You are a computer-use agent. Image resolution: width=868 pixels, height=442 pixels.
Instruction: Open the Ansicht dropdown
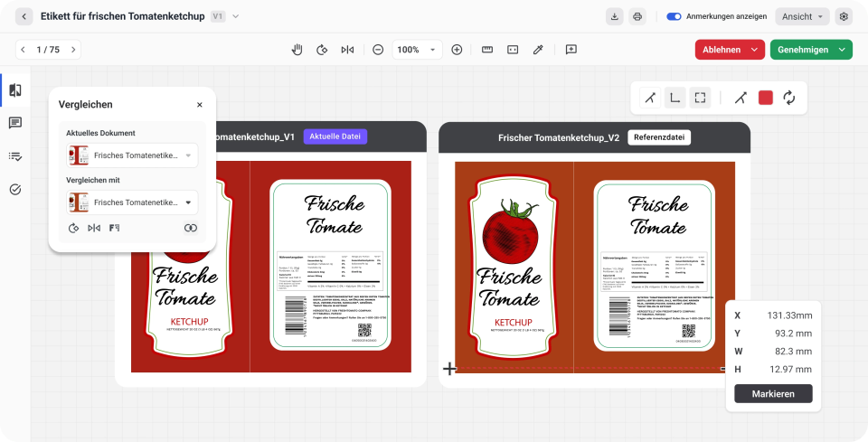pos(803,16)
